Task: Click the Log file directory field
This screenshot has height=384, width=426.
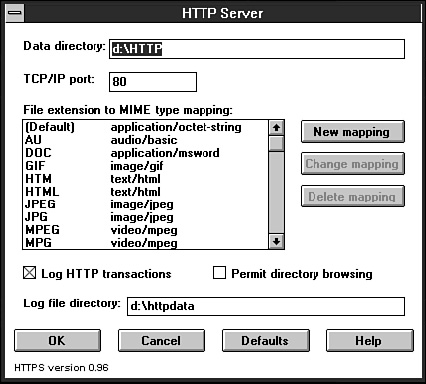Action: coord(266,306)
